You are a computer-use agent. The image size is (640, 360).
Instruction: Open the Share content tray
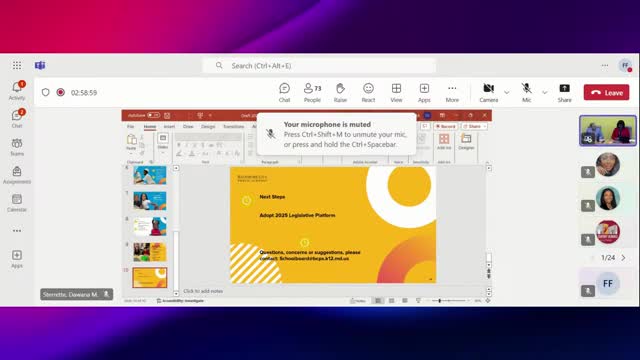point(564,93)
